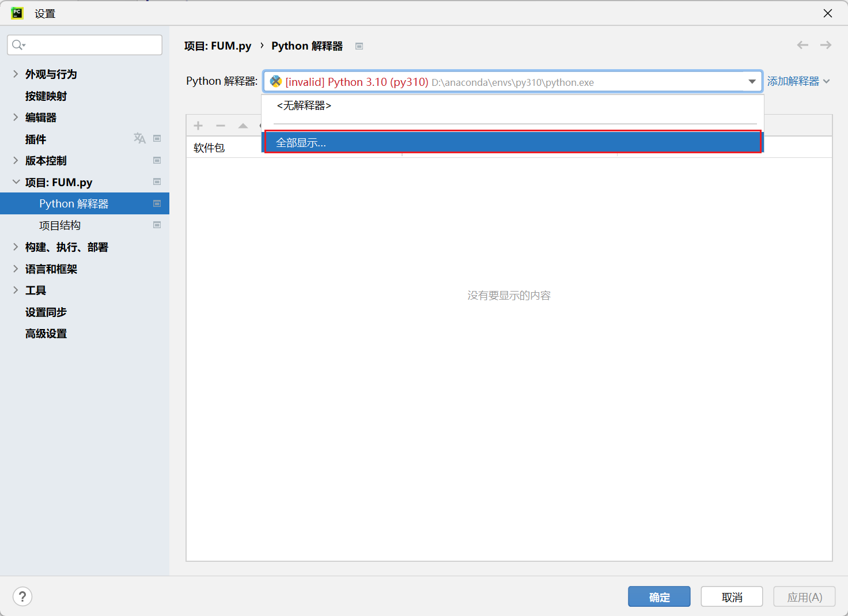Open 按键映射 settings
This screenshot has height=616, width=848.
click(46, 96)
